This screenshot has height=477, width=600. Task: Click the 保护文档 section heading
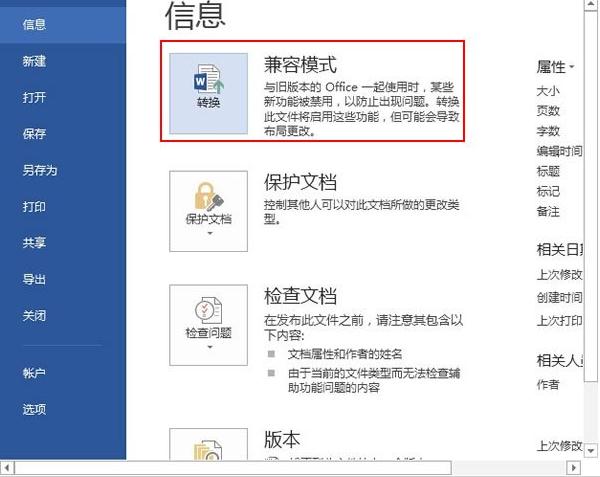[300, 182]
